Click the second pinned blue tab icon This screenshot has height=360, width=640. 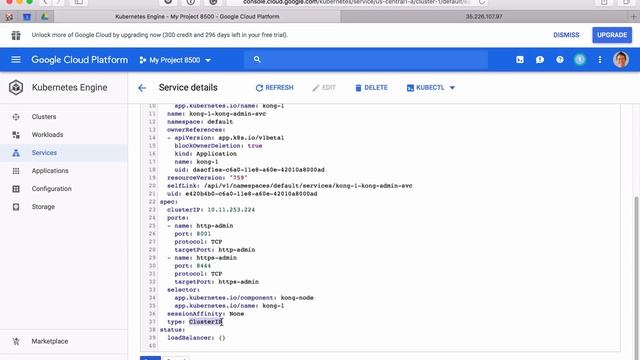27,17
